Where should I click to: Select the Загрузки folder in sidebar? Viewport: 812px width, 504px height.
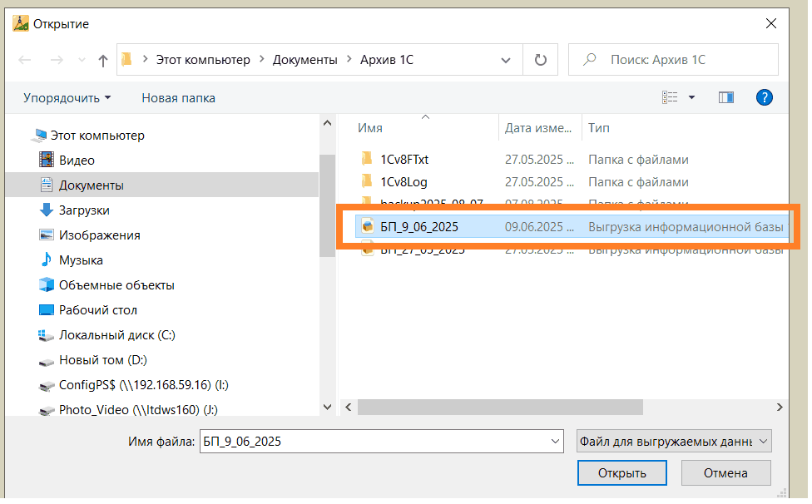click(x=83, y=210)
